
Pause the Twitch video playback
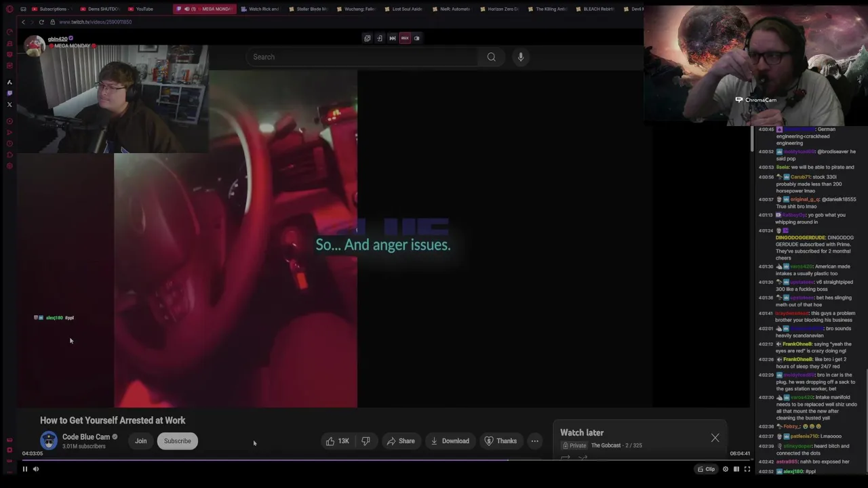25,469
